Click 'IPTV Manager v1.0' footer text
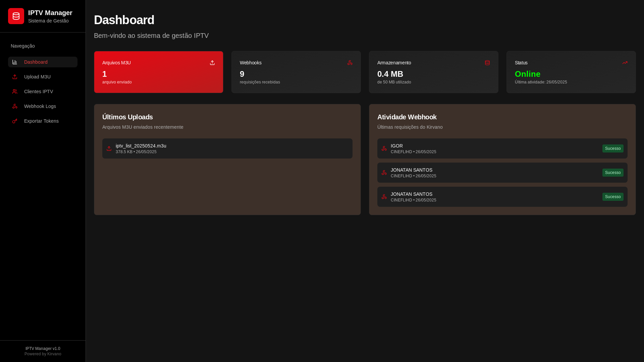The width and height of the screenshot is (644, 362). point(43,349)
